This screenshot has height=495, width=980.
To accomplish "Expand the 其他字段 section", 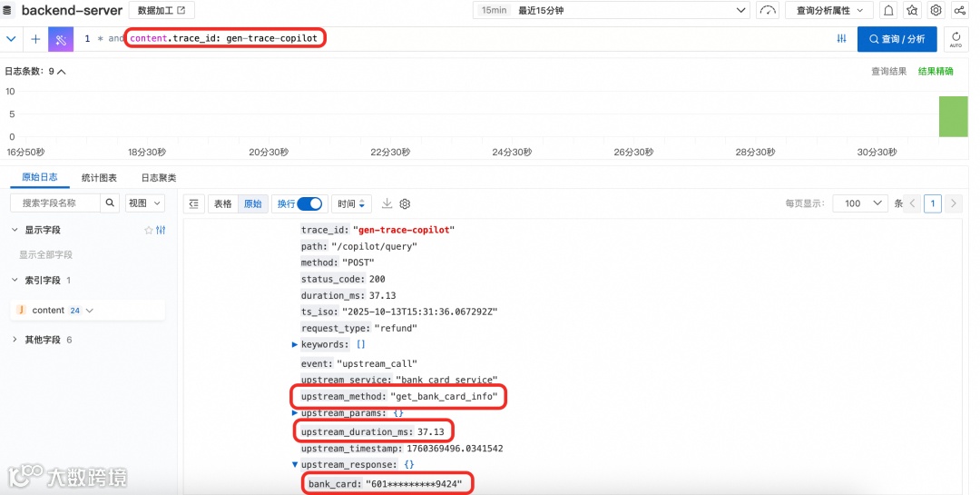I will [15, 339].
